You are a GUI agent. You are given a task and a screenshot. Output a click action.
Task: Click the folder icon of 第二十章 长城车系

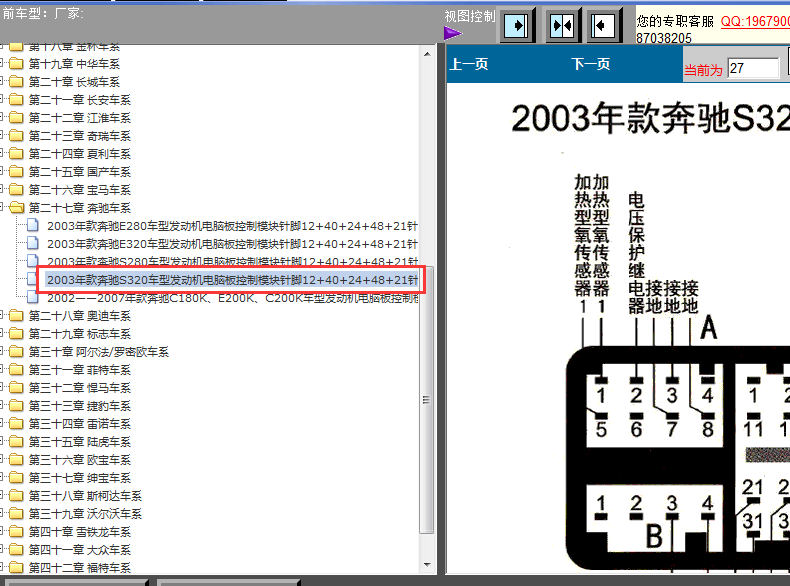17,82
